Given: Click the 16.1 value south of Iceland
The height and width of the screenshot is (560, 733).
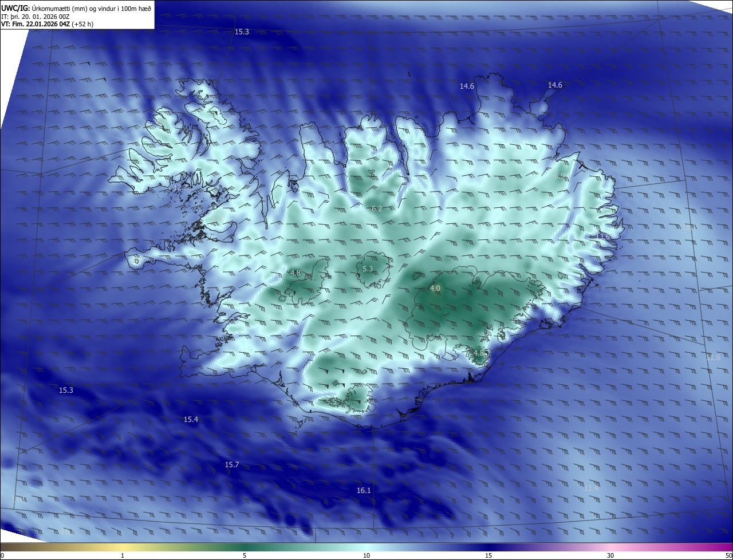Looking at the screenshot, I should coord(364,491).
